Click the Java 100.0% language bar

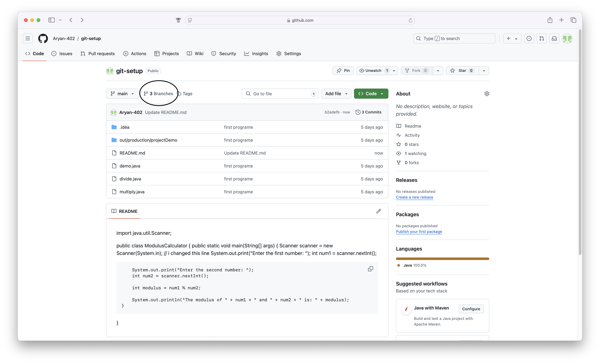442,259
